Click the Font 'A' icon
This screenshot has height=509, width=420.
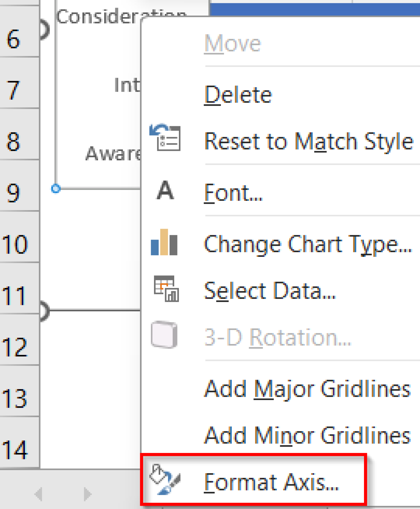click(165, 191)
